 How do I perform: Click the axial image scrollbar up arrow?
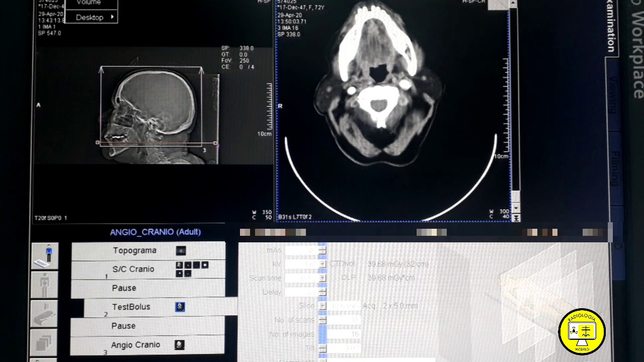click(513, 4)
